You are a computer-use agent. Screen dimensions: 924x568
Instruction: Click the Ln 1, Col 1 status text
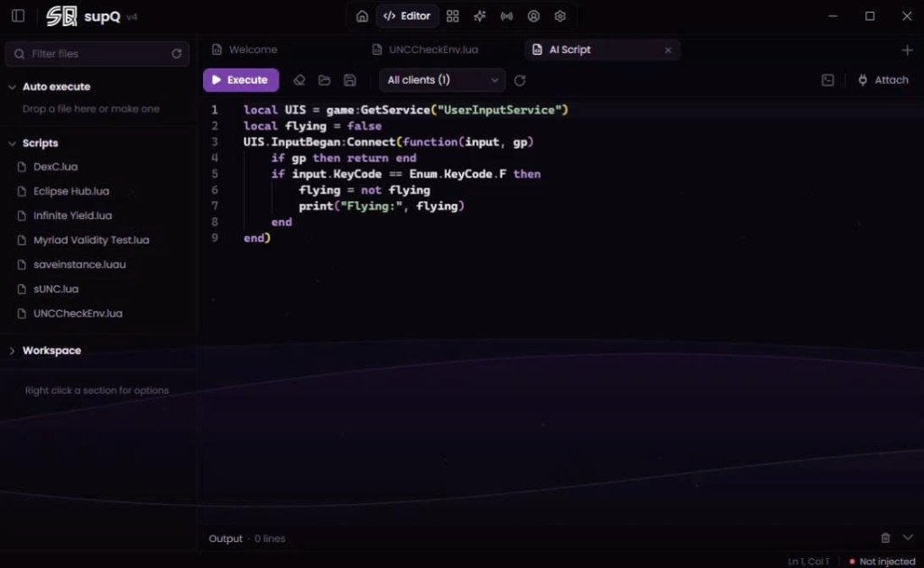[x=808, y=562]
